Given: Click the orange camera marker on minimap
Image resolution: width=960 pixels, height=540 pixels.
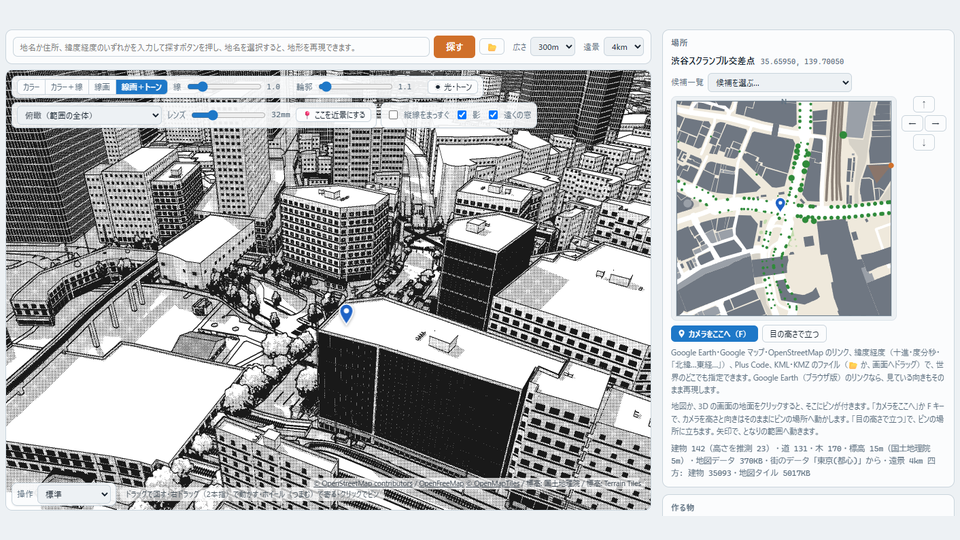Looking at the screenshot, I should coord(891,165).
